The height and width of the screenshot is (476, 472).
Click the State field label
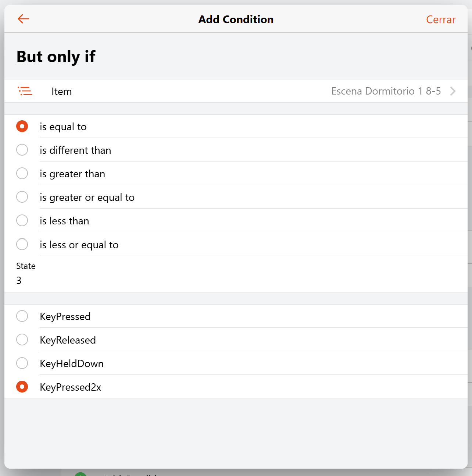(x=26, y=266)
